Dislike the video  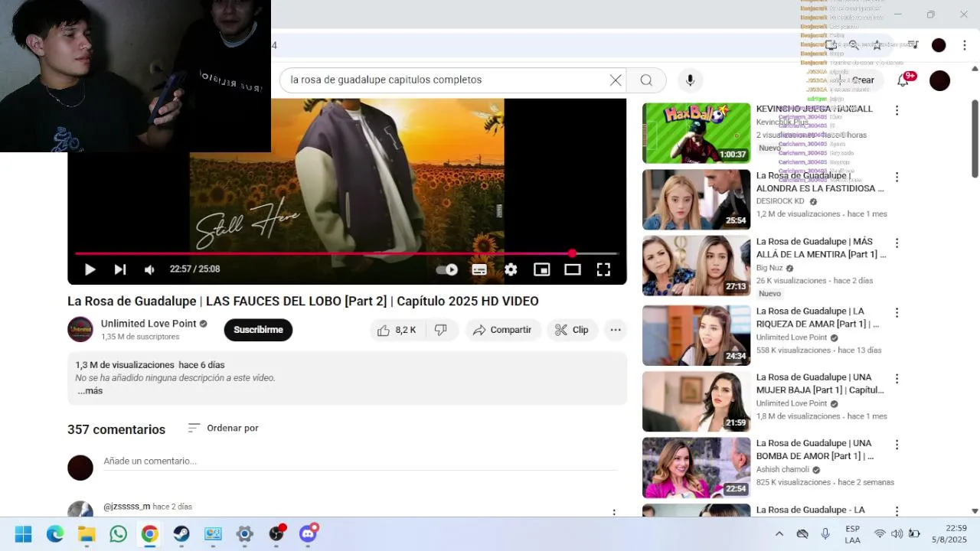point(441,330)
